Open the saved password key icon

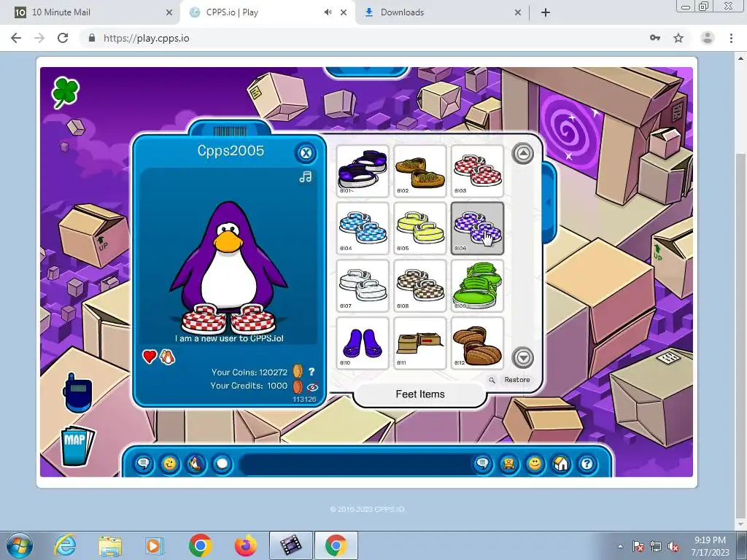(x=655, y=38)
